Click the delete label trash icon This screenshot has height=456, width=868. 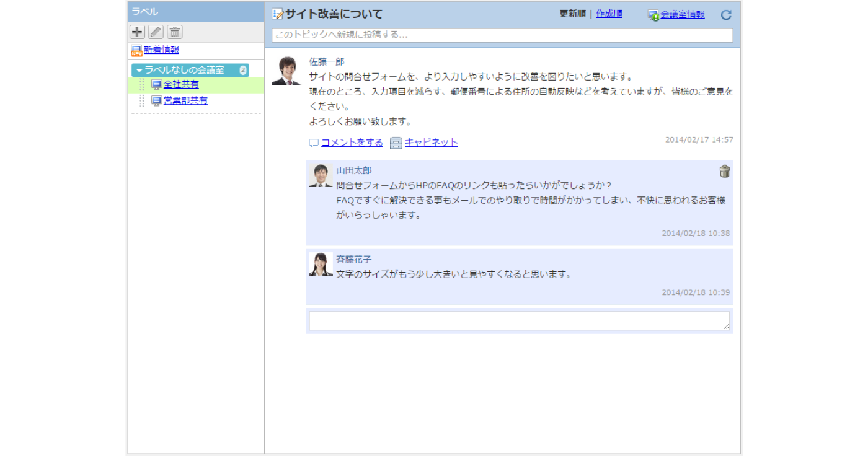coord(175,32)
